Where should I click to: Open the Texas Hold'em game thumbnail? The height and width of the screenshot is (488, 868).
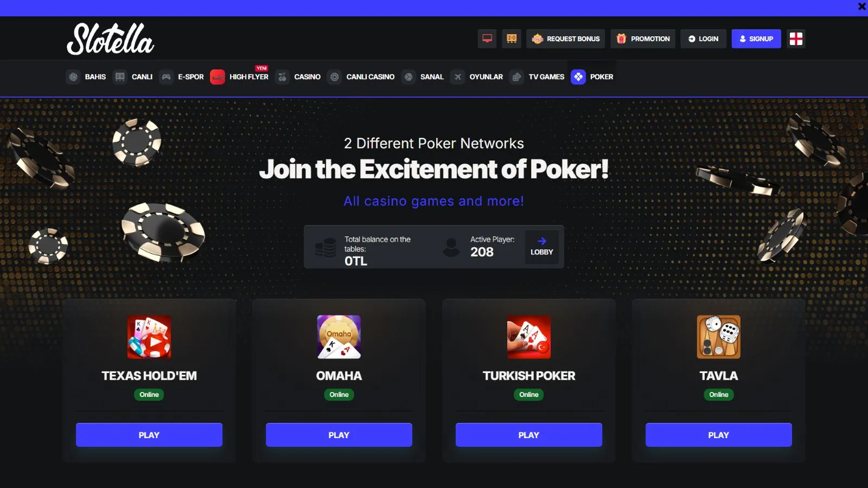(149, 337)
